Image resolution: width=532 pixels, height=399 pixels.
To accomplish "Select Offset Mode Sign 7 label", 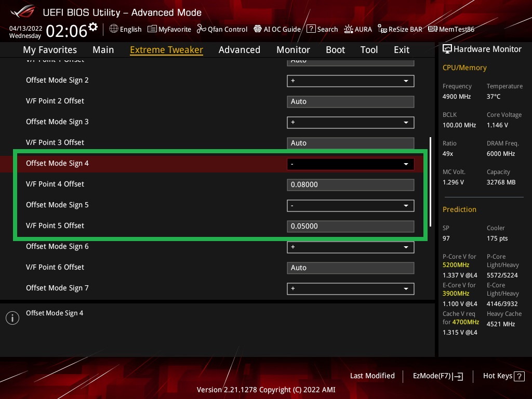I will pyautogui.click(x=57, y=288).
